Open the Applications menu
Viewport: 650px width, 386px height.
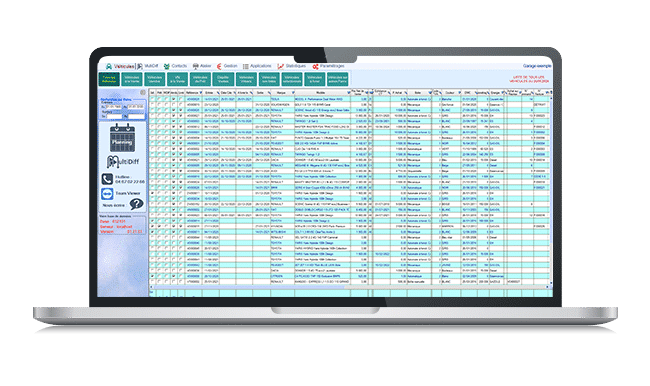[257, 66]
